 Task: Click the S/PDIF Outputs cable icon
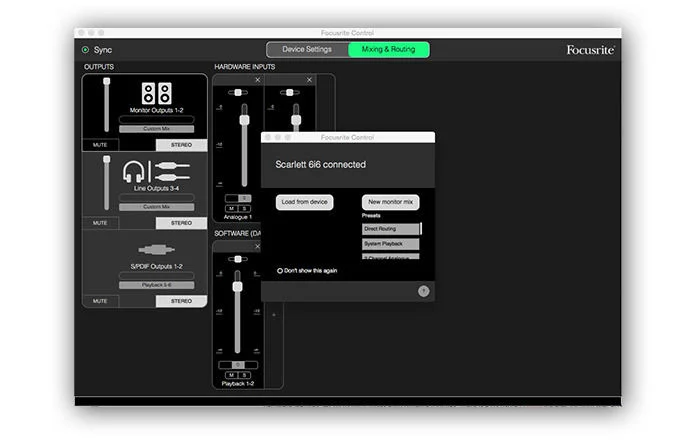click(x=157, y=249)
